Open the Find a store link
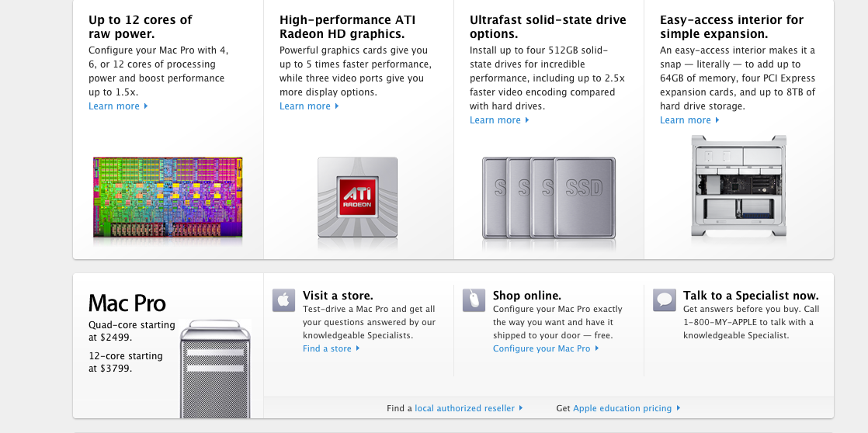 [x=331, y=348]
